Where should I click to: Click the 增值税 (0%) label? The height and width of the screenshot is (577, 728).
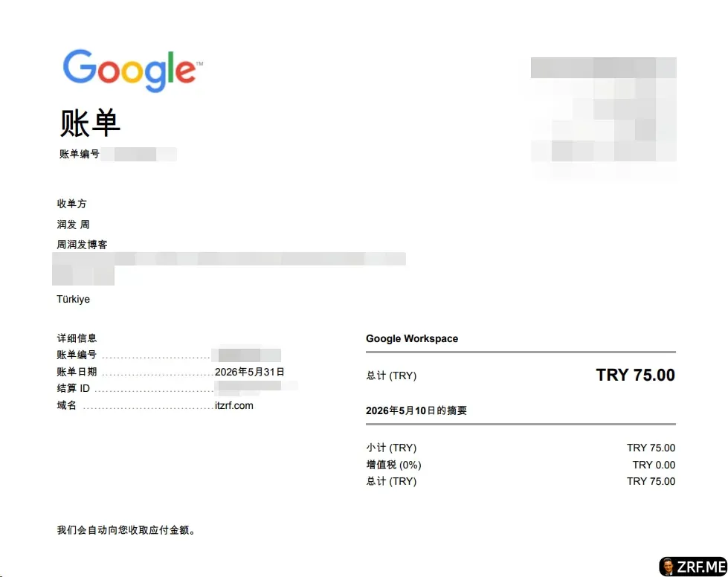pos(393,465)
